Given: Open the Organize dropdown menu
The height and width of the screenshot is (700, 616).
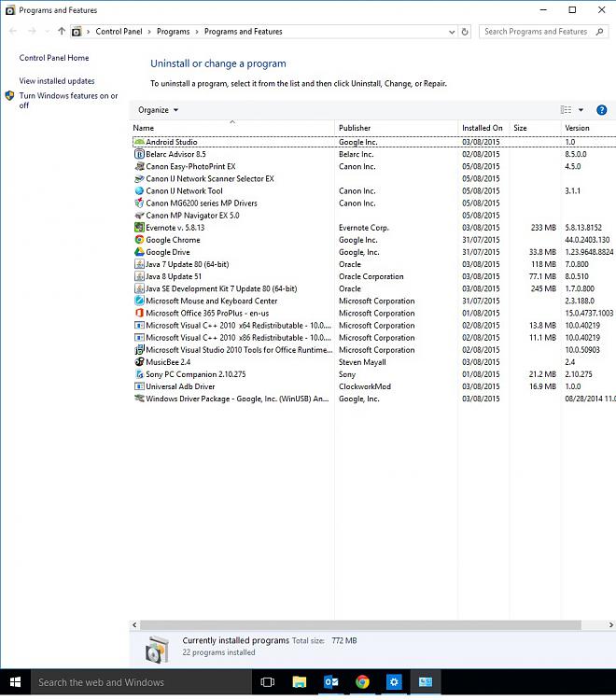Looking at the screenshot, I should 158,110.
